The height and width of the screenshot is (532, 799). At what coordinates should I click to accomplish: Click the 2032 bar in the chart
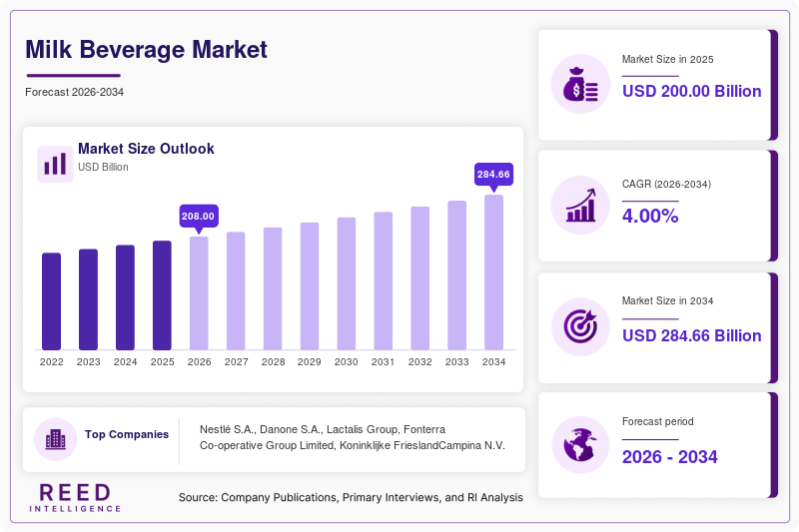click(x=419, y=277)
